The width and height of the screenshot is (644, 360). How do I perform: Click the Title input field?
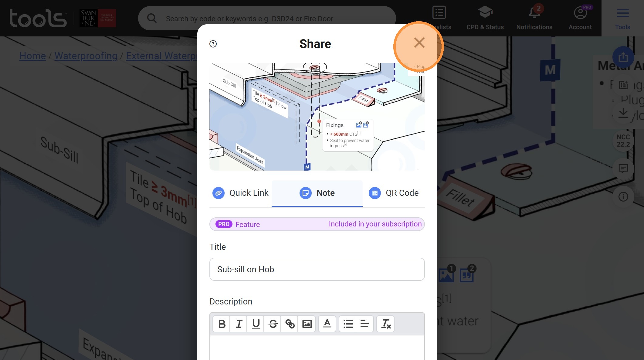(x=317, y=269)
